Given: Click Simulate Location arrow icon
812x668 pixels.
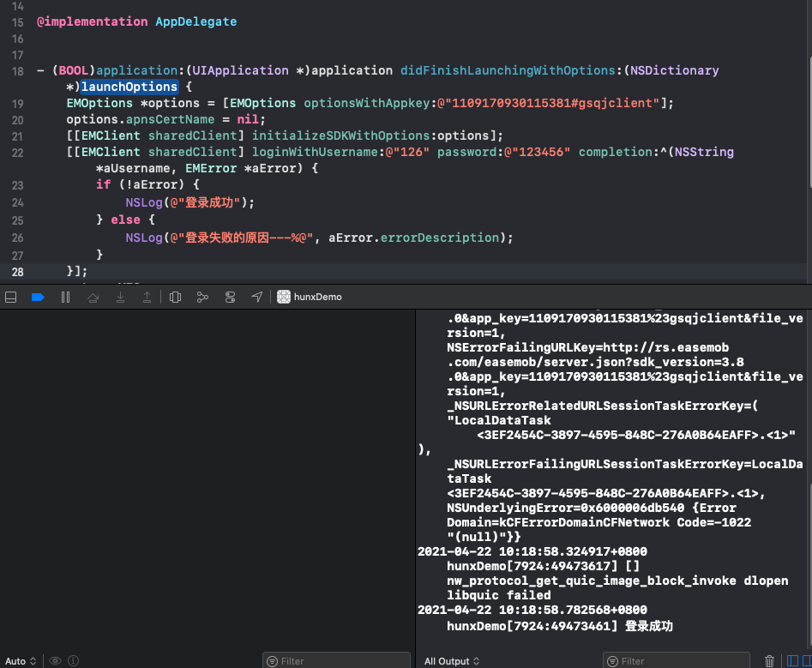Looking at the screenshot, I should pos(257,297).
